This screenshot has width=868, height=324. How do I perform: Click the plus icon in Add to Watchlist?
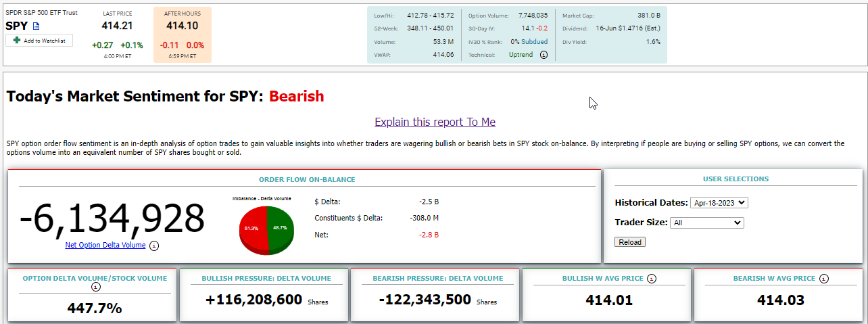coord(17,41)
